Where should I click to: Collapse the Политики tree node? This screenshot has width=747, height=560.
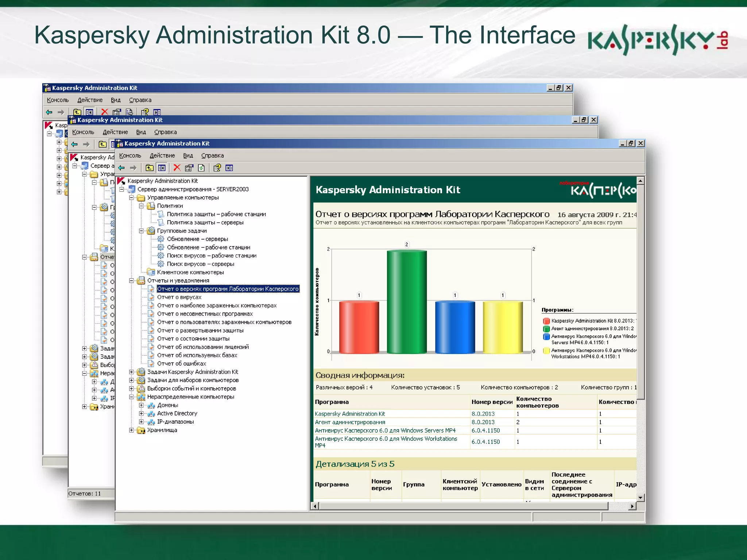tap(142, 206)
